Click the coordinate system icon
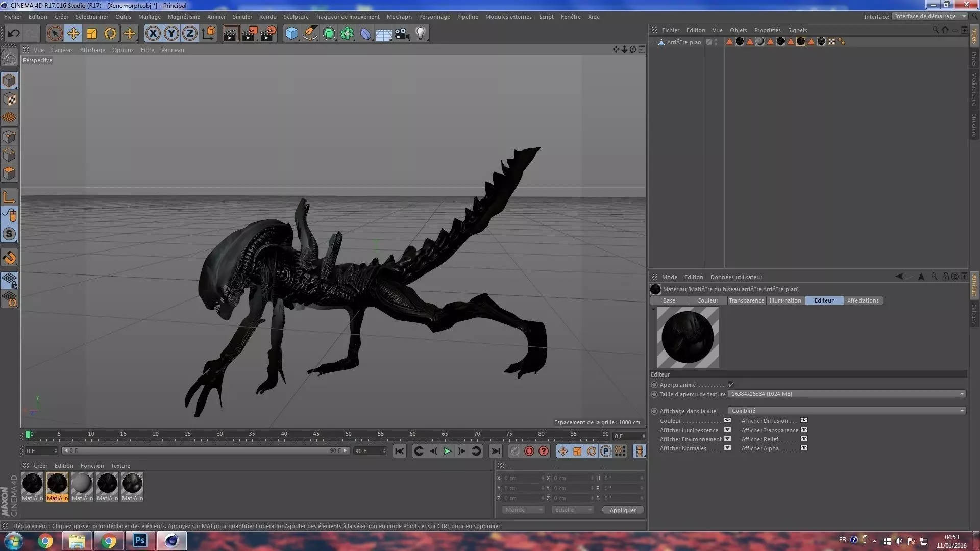Viewport: 980px width, 551px height. click(208, 34)
